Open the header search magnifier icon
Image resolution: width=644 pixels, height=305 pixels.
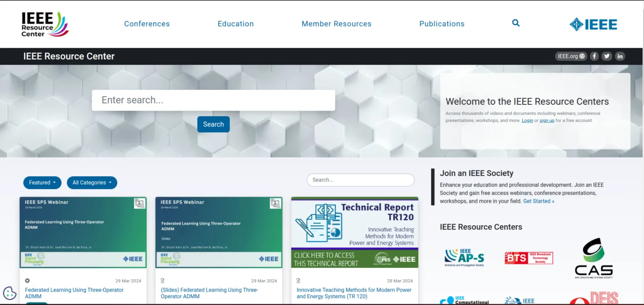pos(516,23)
